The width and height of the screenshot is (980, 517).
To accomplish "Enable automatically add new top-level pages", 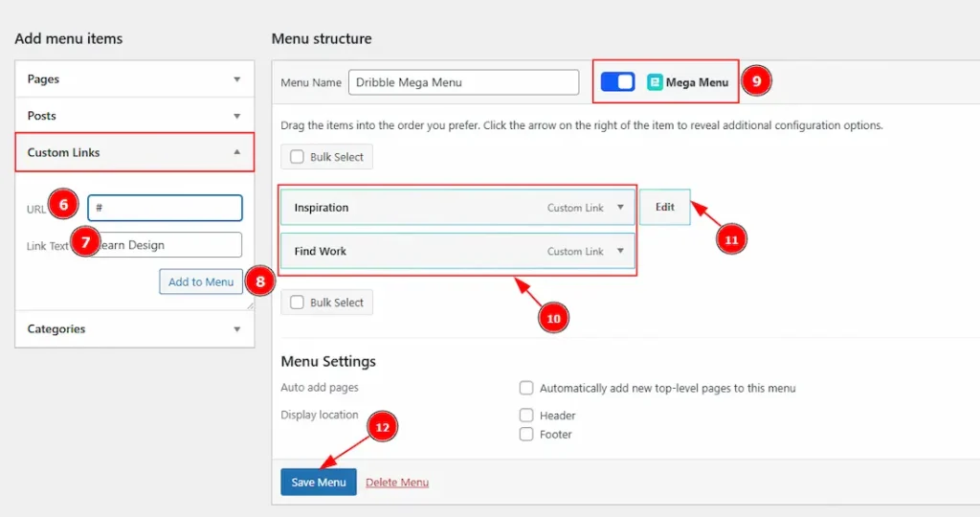I will (x=526, y=389).
